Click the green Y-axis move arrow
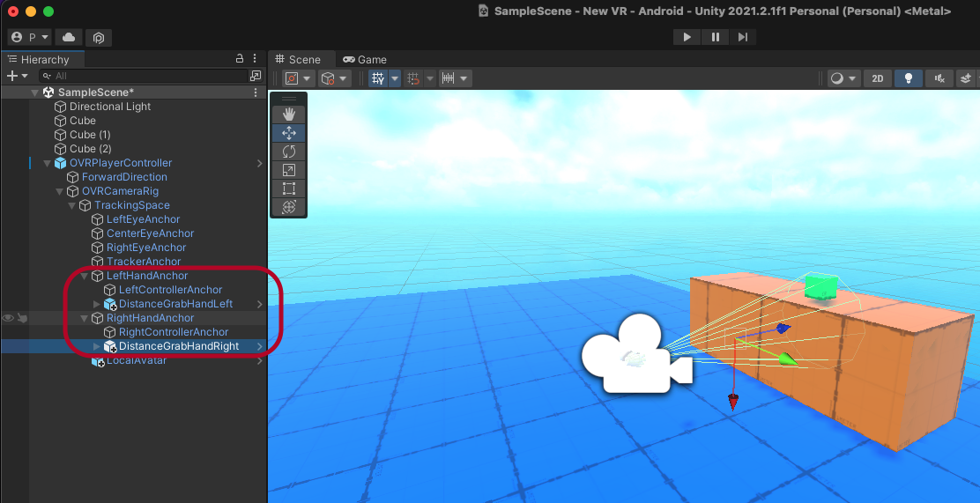 tap(789, 359)
